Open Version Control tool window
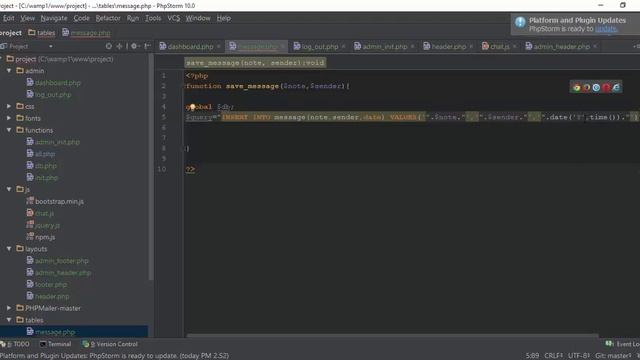Viewport: 640px width, 360px height. 110,344
